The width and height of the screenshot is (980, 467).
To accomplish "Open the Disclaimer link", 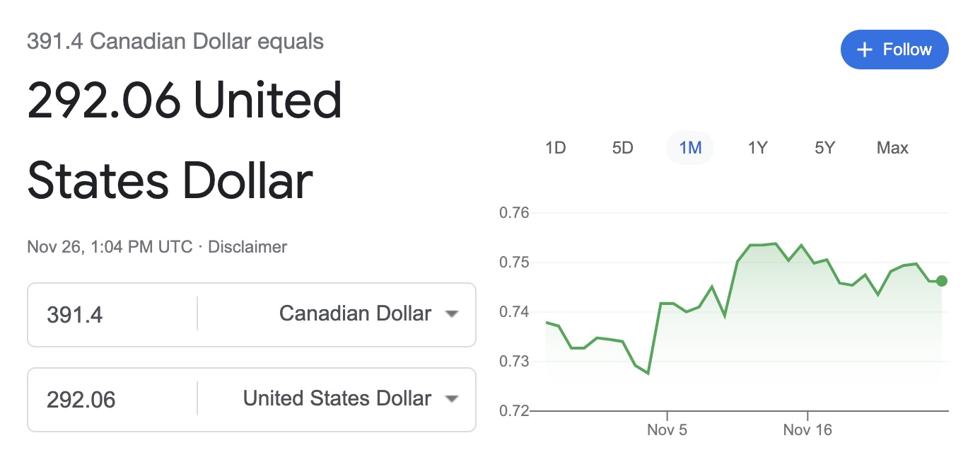I will 247,247.
